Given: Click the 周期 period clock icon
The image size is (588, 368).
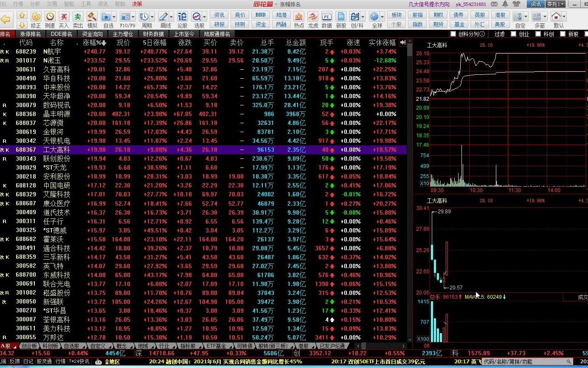Looking at the screenshot, I should tap(144, 17).
